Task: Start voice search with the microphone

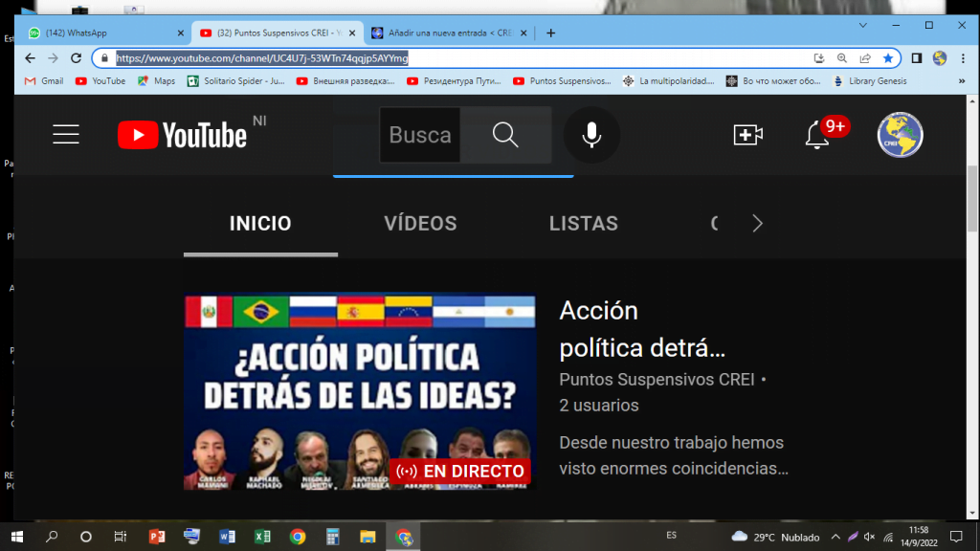Action: point(591,135)
